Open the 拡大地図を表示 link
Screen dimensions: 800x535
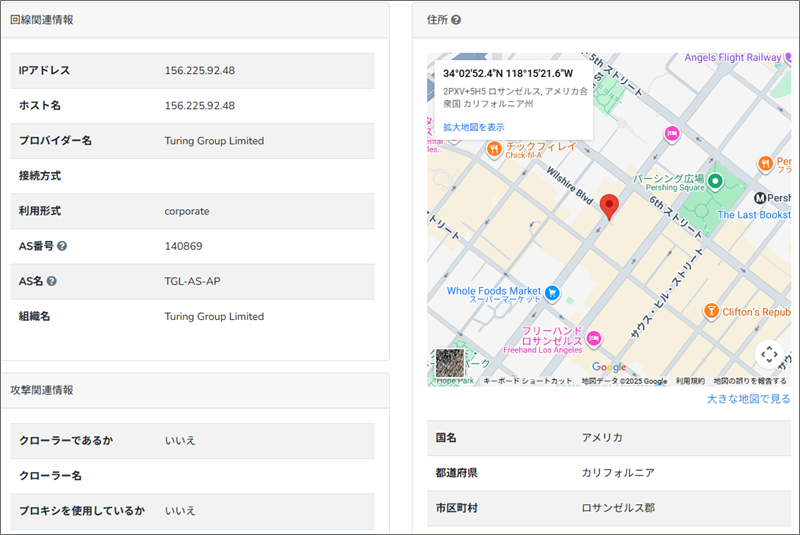coord(474,127)
